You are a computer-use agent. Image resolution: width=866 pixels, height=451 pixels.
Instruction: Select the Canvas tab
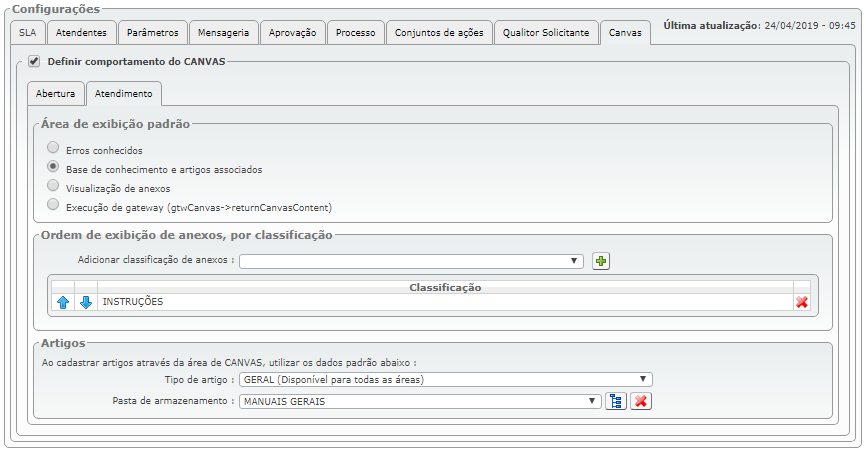click(x=625, y=33)
